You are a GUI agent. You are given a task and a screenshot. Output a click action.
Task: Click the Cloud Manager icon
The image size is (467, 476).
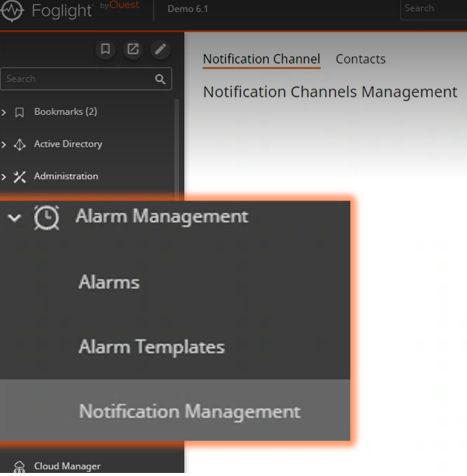click(19, 467)
